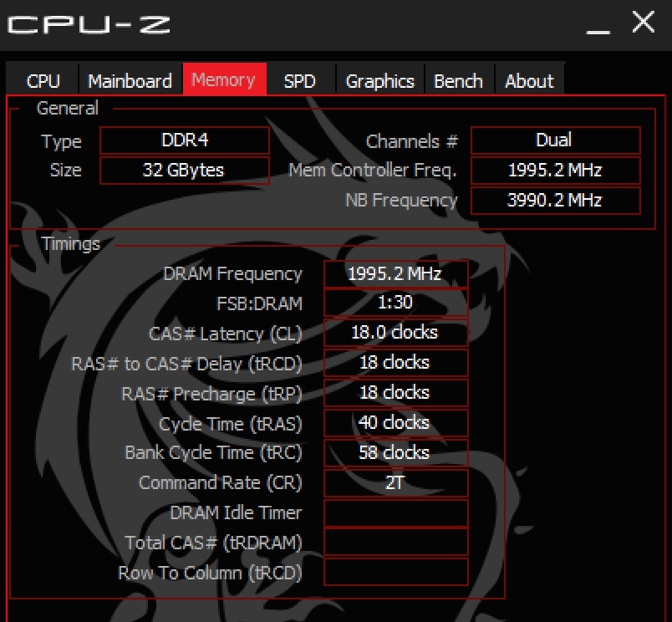
Task: Select the Dual channels field
Action: (556, 140)
